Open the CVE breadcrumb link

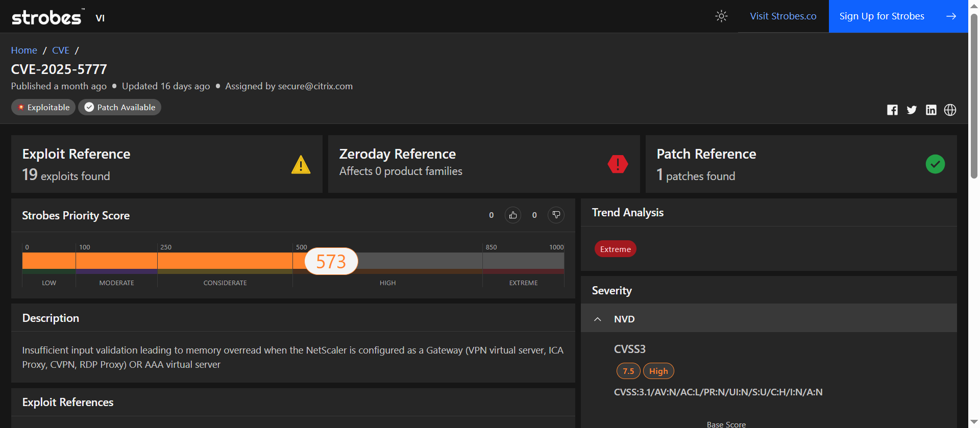pos(61,51)
